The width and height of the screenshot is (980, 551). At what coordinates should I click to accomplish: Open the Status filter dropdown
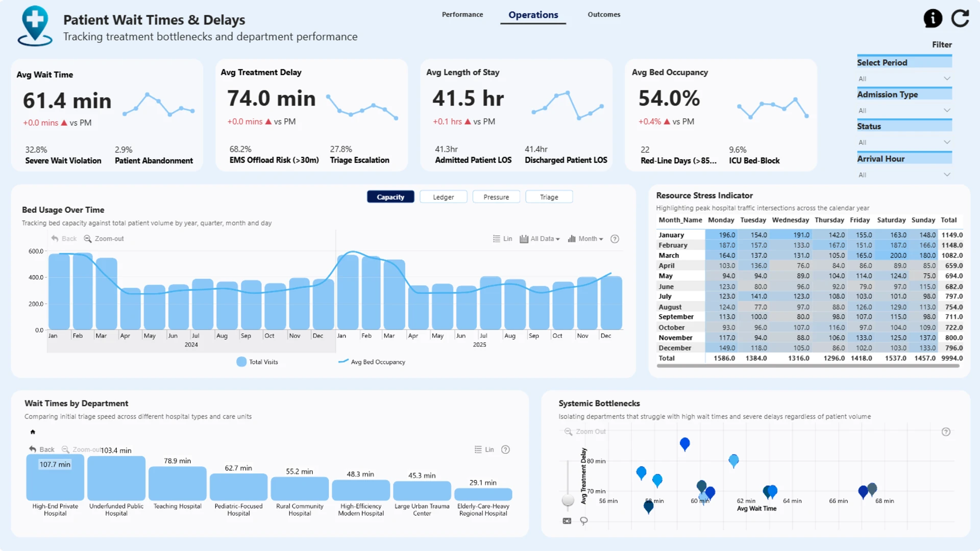click(x=904, y=142)
